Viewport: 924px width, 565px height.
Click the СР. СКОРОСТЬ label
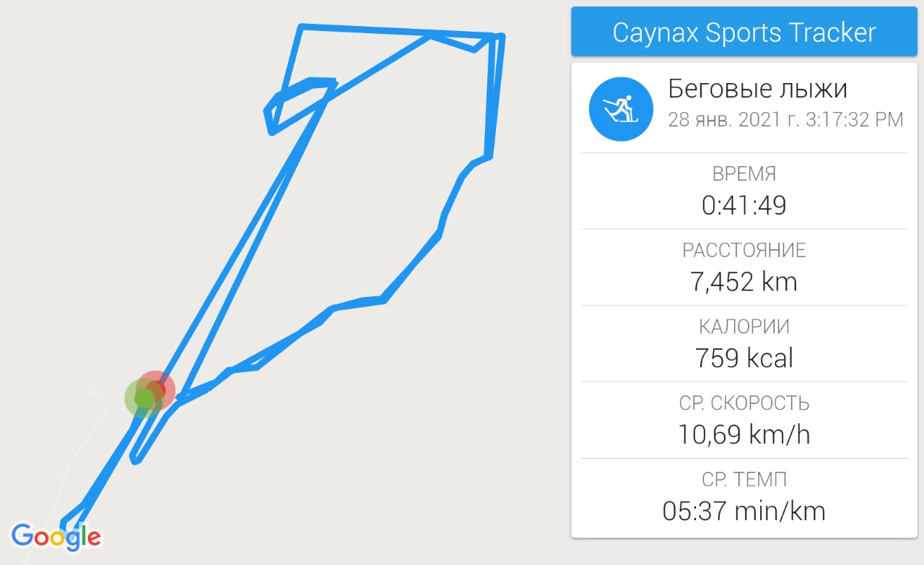pos(744,403)
